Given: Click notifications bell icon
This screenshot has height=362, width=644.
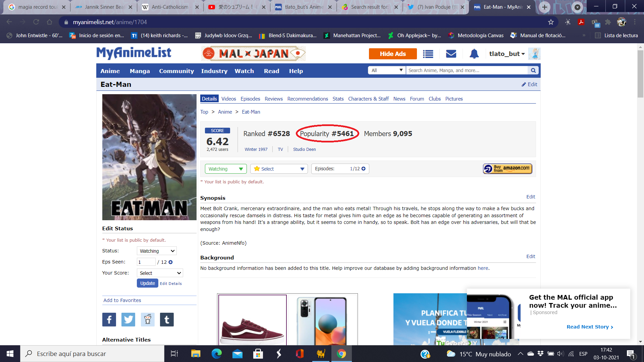Looking at the screenshot, I should [474, 54].
